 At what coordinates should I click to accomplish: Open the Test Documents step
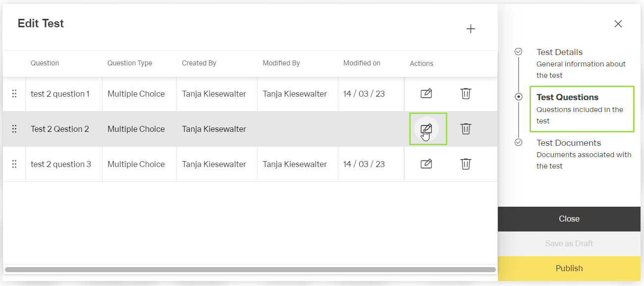(x=568, y=143)
